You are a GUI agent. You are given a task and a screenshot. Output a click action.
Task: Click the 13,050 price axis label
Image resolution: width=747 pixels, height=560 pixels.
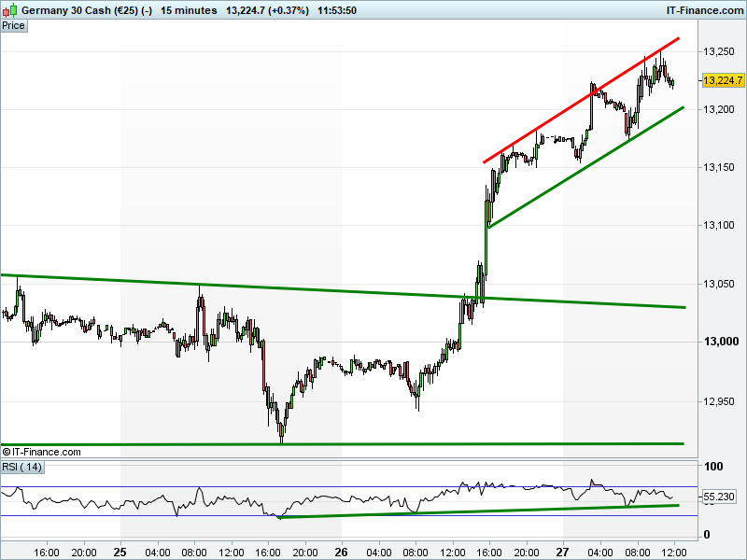(x=719, y=284)
